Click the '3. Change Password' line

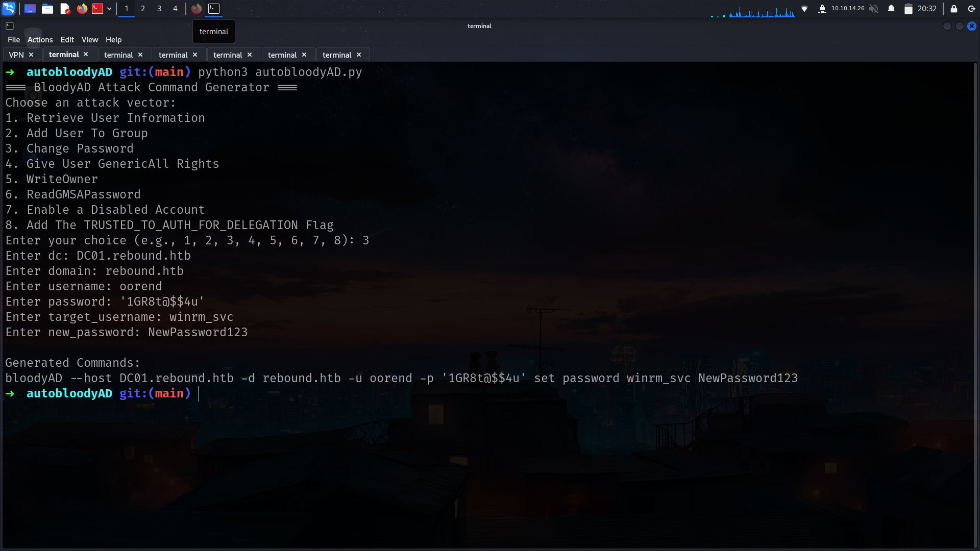[x=69, y=148]
